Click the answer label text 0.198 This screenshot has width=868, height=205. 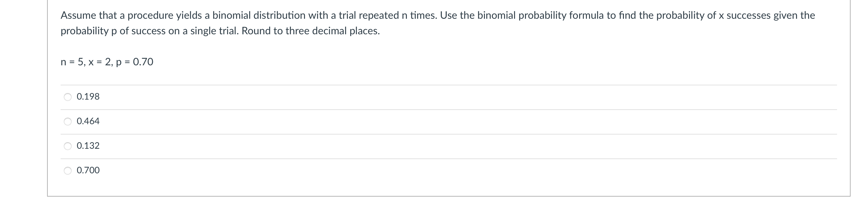coord(88,97)
